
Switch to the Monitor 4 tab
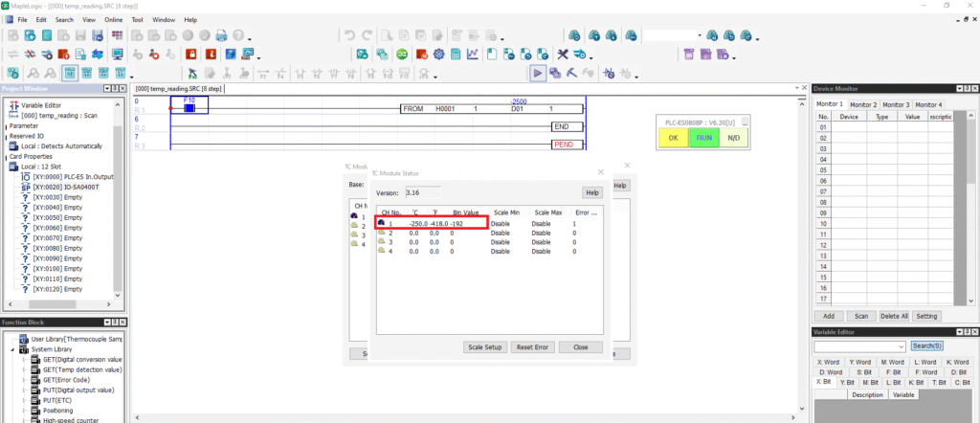pos(928,104)
